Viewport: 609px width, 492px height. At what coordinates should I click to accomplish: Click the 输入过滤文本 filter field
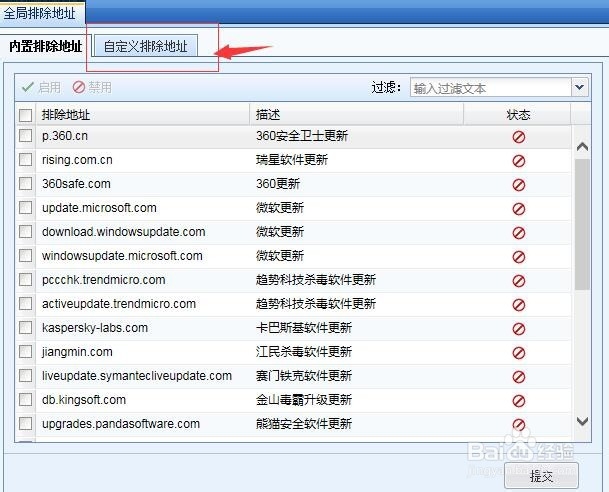tap(491, 88)
